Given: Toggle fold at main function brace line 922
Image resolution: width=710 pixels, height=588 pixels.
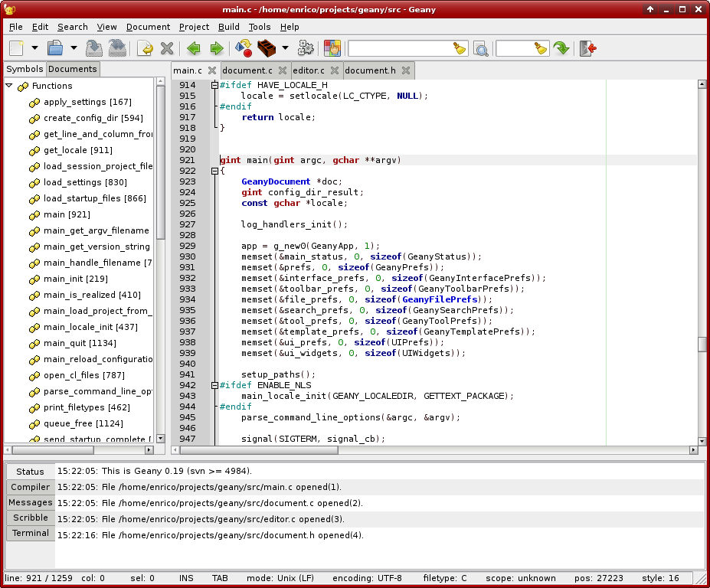Looking at the screenshot, I should coord(215,171).
